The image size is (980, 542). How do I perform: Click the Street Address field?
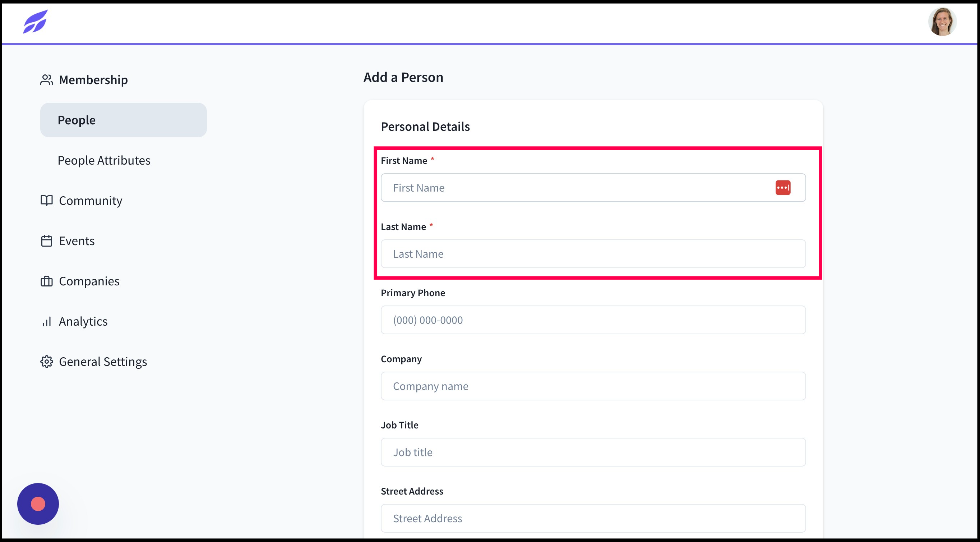593,518
